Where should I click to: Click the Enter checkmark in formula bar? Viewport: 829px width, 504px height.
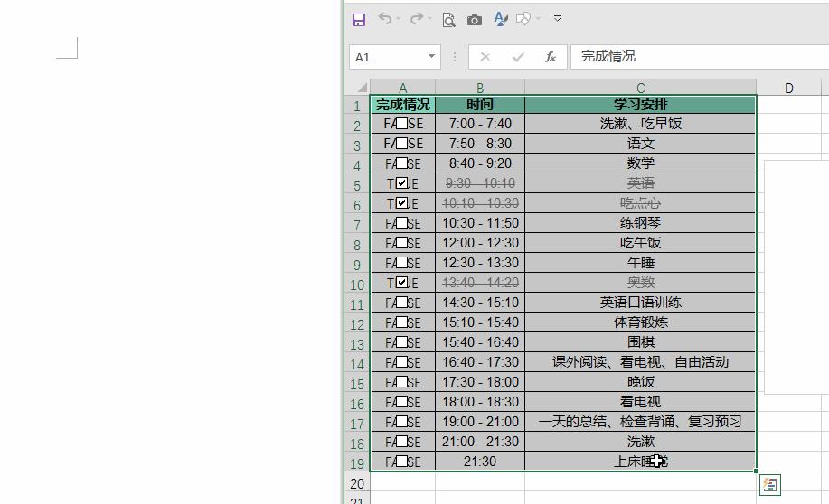tap(518, 57)
